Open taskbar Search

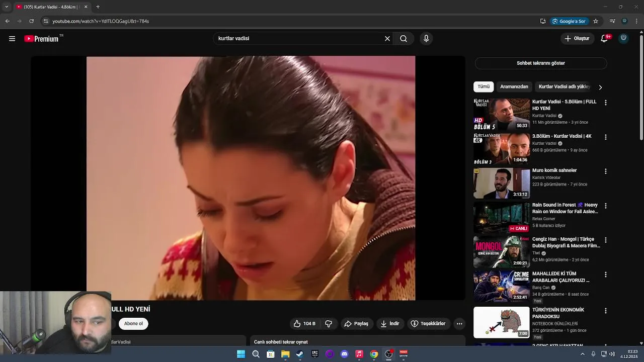[256, 354]
